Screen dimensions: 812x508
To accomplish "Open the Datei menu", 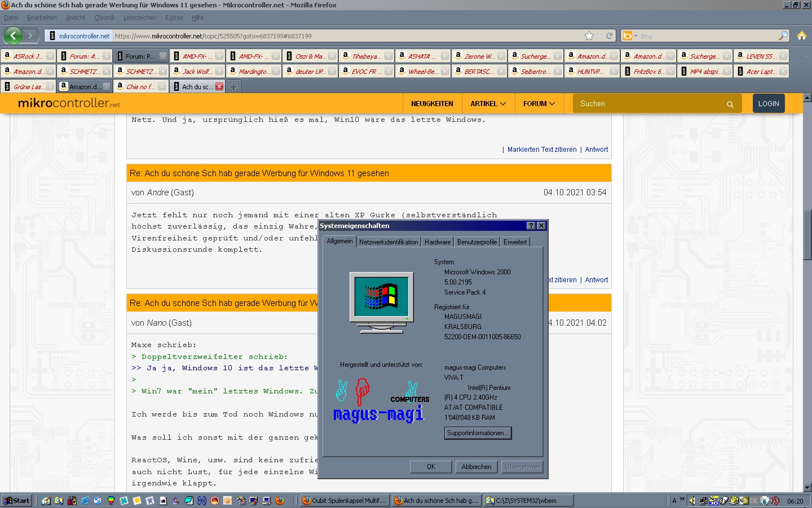I will (x=11, y=17).
